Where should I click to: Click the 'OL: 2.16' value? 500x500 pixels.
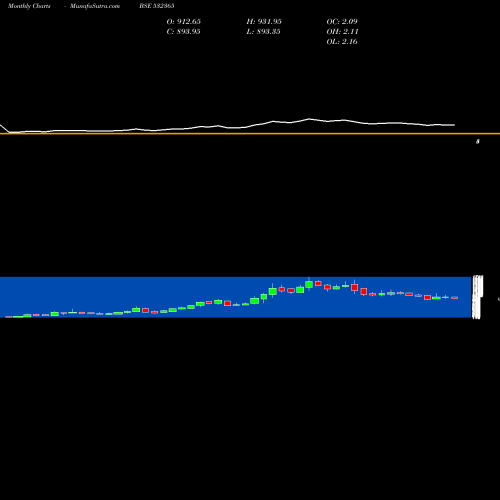(342, 41)
